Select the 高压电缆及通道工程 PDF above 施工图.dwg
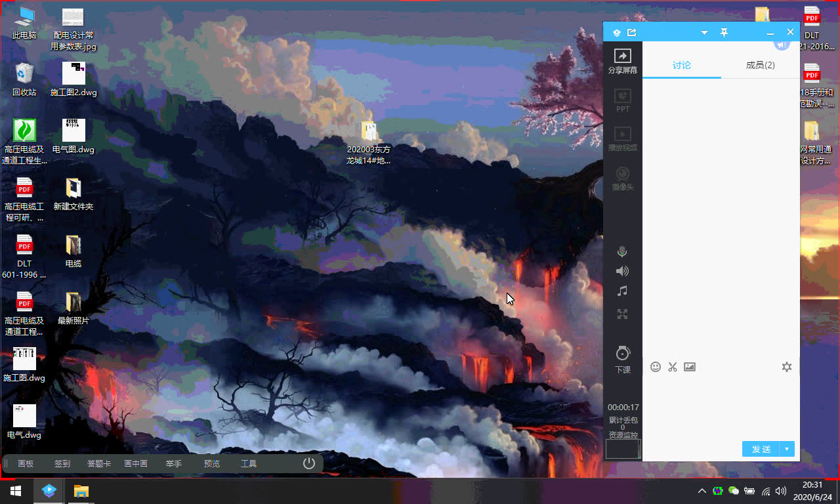This screenshot has width=840, height=504. [x=24, y=314]
